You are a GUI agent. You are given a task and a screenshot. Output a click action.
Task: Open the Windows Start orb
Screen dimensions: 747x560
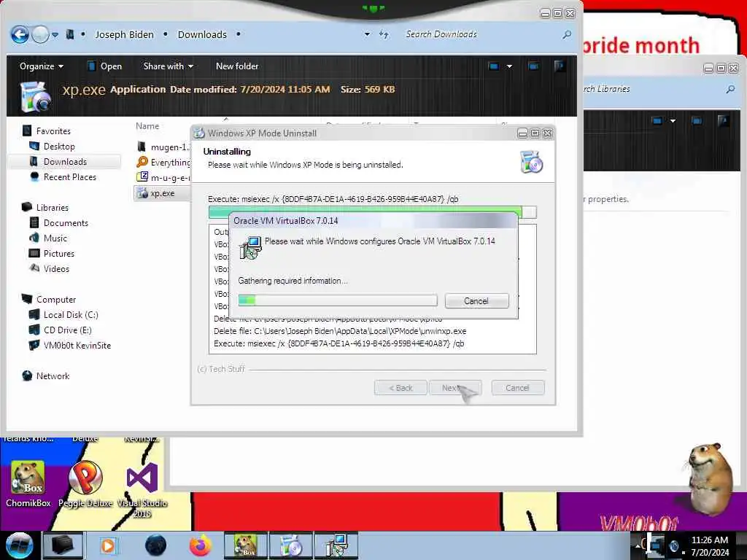point(19,545)
